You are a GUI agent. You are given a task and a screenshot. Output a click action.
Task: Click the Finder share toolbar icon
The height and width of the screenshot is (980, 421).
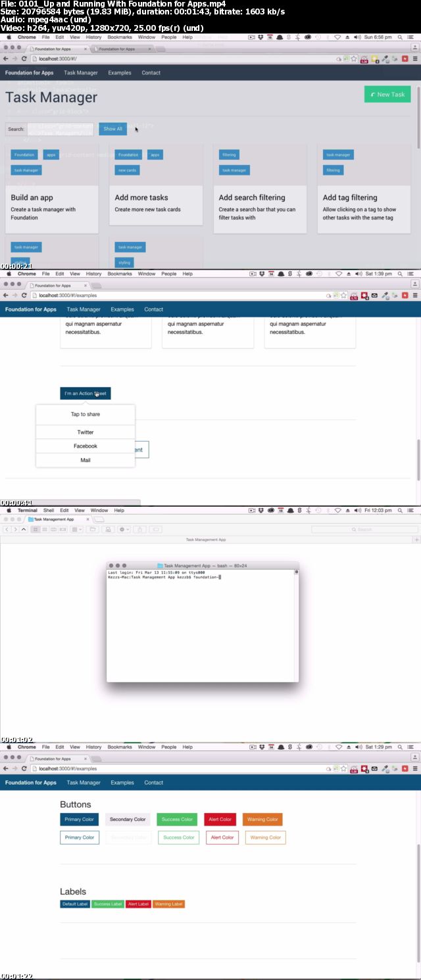[140, 529]
